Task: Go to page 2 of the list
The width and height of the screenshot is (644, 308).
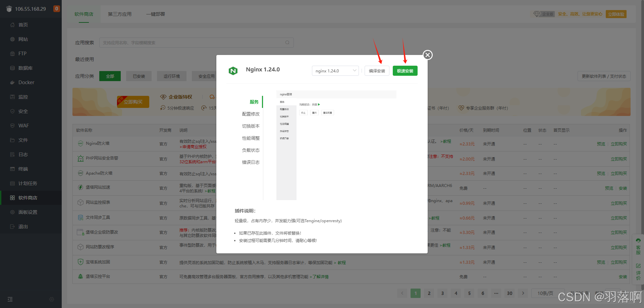Action: [x=429, y=293]
